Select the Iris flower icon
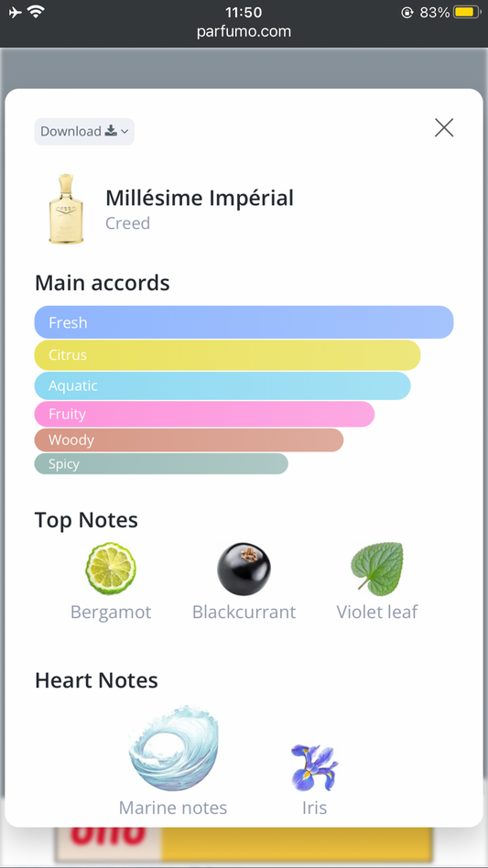Image resolution: width=488 pixels, height=868 pixels. (x=314, y=767)
